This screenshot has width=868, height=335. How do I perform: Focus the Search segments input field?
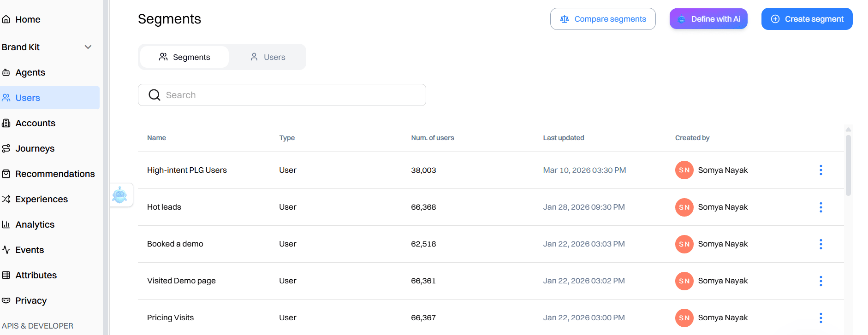[282, 95]
